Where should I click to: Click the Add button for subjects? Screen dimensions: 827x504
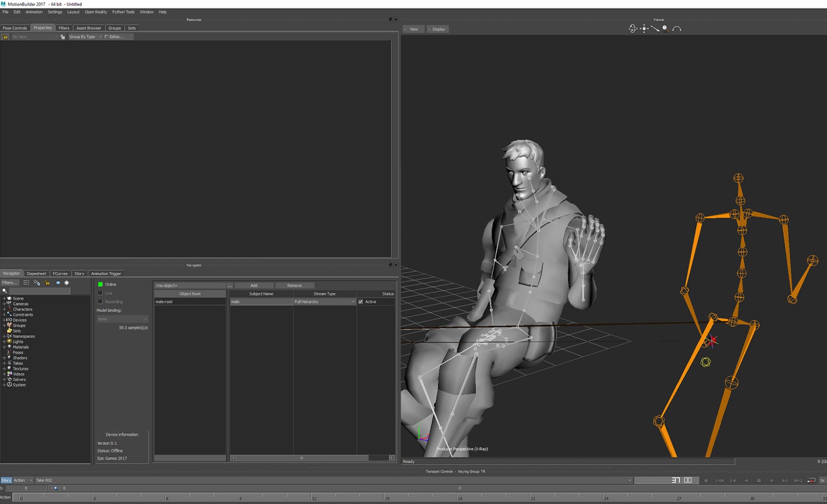click(254, 285)
